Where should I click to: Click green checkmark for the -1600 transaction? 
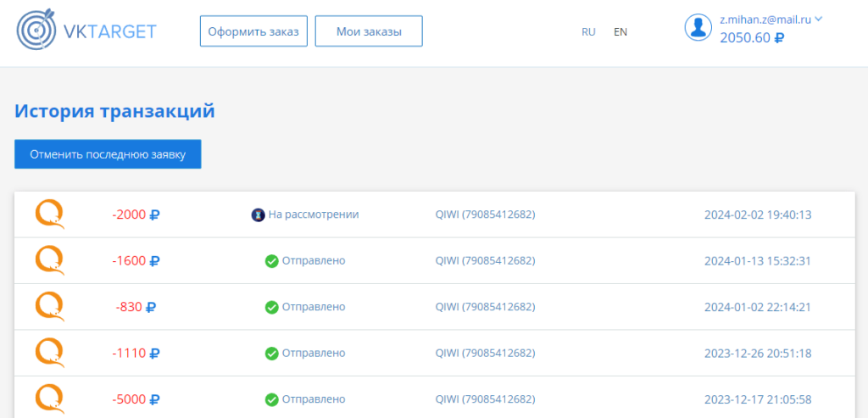point(271,261)
